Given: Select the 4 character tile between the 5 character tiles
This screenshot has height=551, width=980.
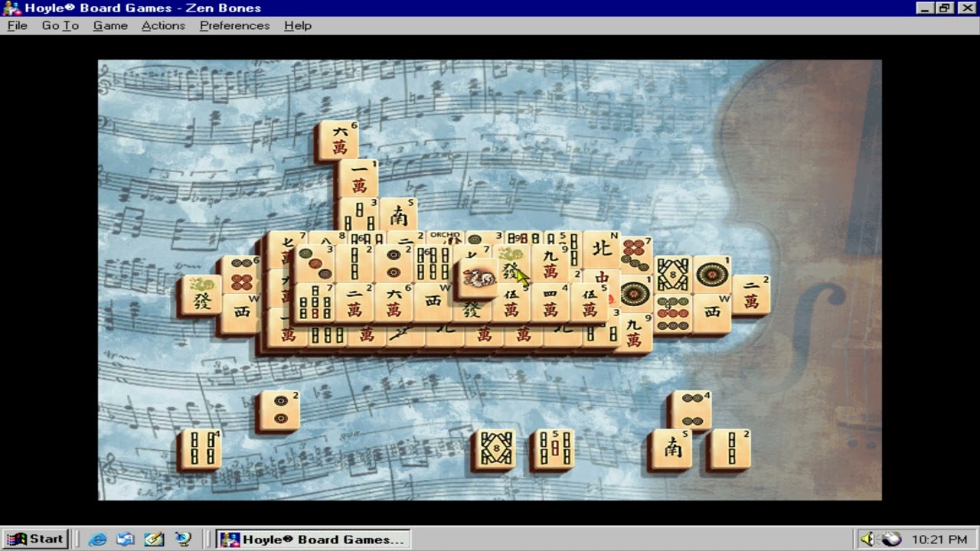Looking at the screenshot, I should [550, 302].
